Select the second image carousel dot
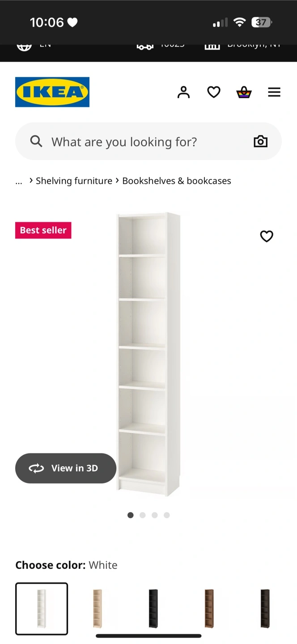 pyautogui.click(x=143, y=515)
